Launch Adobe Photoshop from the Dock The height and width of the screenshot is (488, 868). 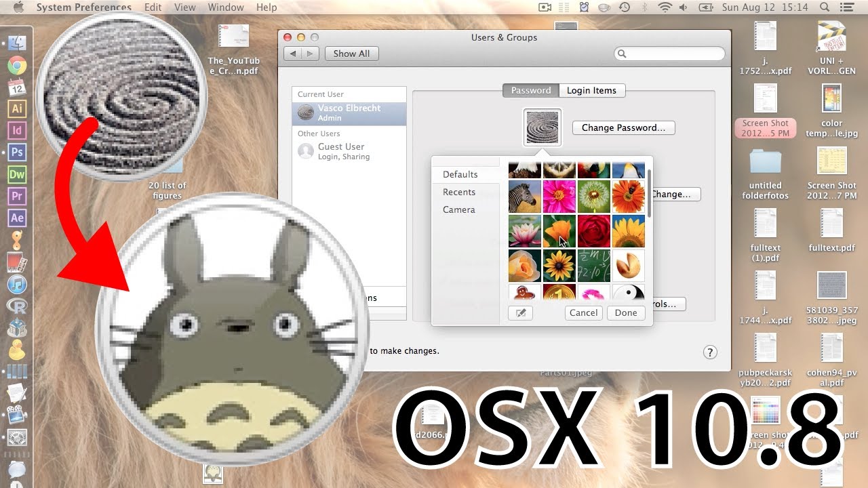click(x=17, y=152)
